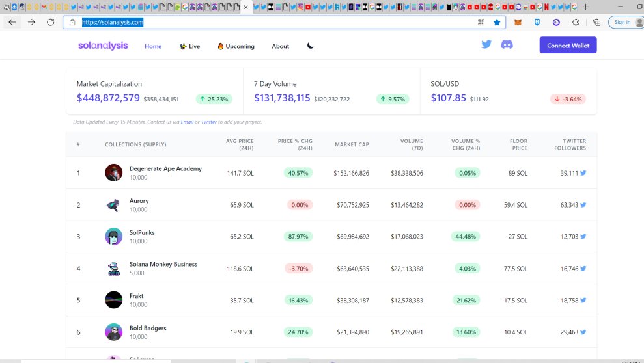Reload the page with refresh icon

coord(51,22)
